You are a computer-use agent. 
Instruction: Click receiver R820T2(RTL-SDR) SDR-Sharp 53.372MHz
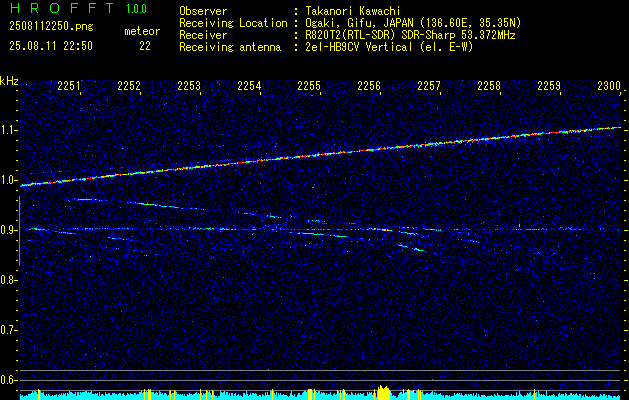coord(410,35)
